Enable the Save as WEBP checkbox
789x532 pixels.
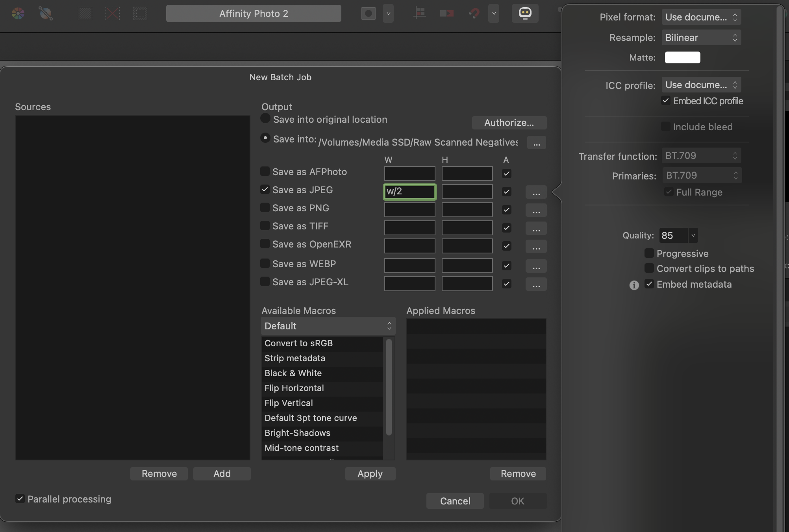[x=265, y=263]
